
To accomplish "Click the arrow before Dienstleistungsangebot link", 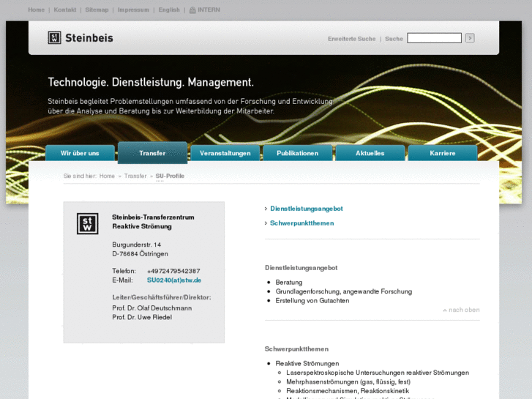I will (266, 209).
